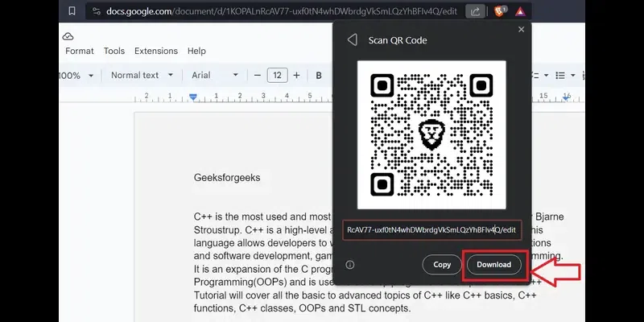Close the Scan QR Code panel
The height and width of the screenshot is (322, 644).
pos(521,30)
